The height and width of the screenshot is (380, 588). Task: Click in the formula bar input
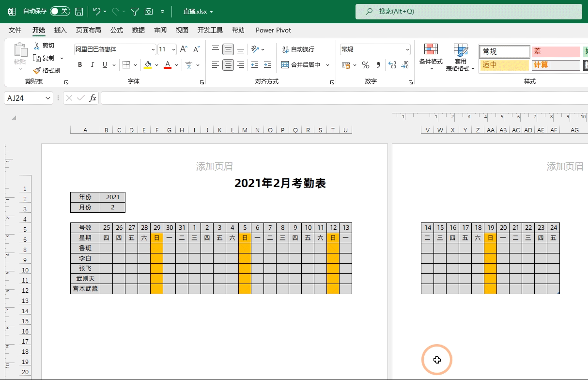[x=344, y=98]
